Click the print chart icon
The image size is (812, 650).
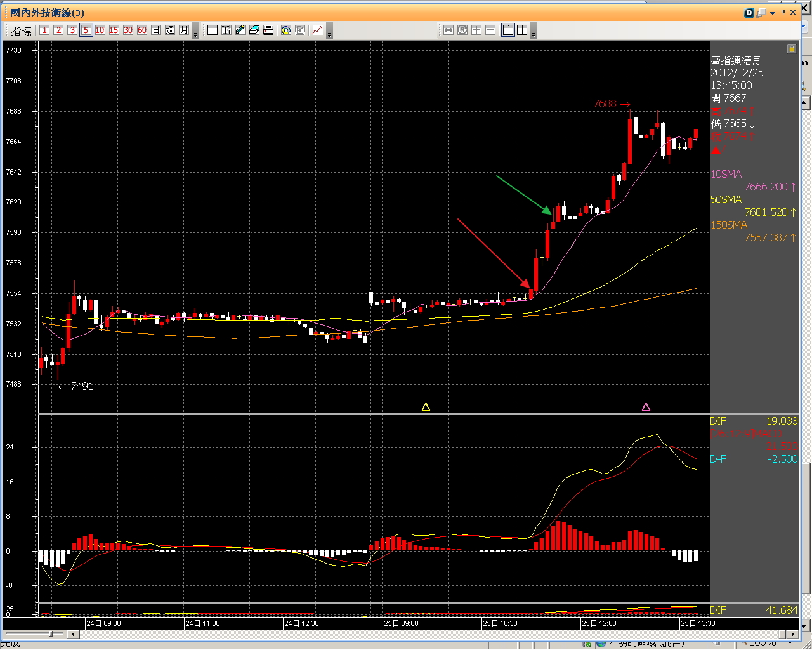pyautogui.click(x=268, y=30)
